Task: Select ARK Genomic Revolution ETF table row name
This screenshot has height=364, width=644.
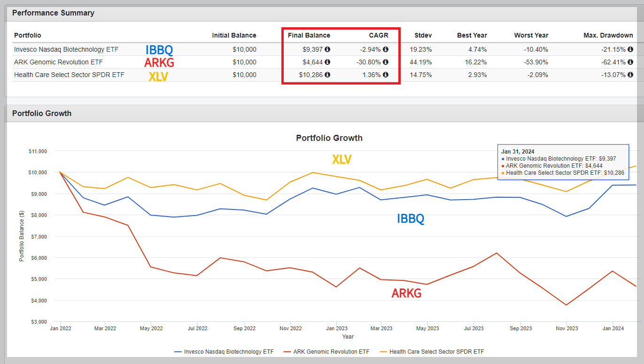Action: pyautogui.click(x=58, y=62)
